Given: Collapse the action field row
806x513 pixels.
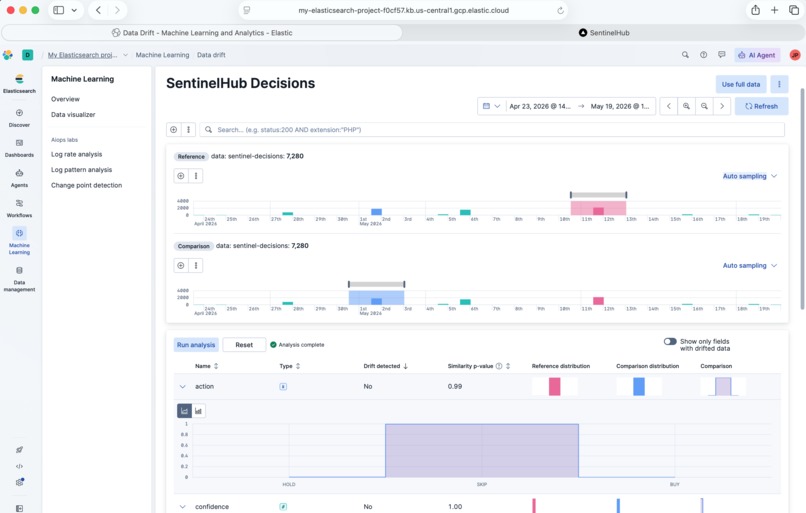Looking at the screenshot, I should 182,387.
